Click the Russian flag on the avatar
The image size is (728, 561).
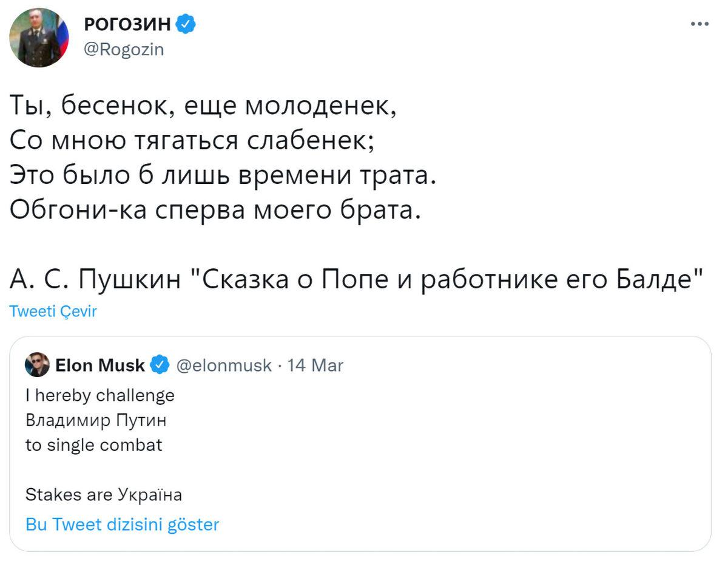(63, 36)
